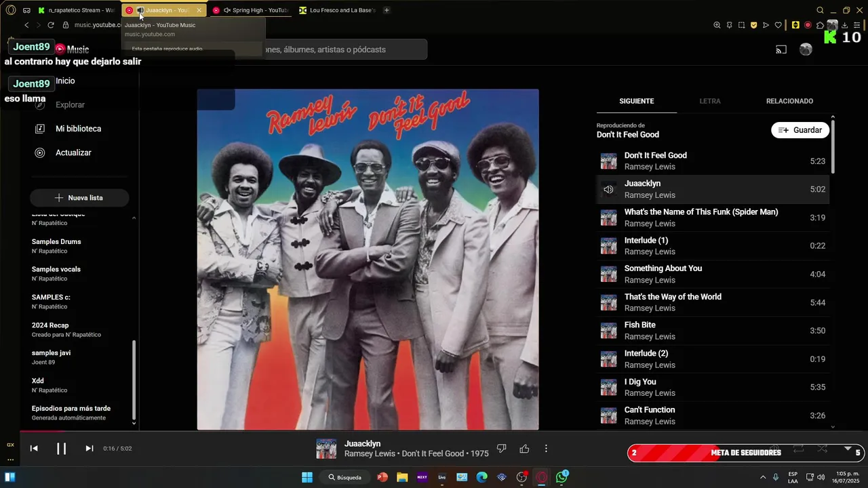The height and width of the screenshot is (488, 868).
Task: Go back one page in browser
Action: pos(26,25)
